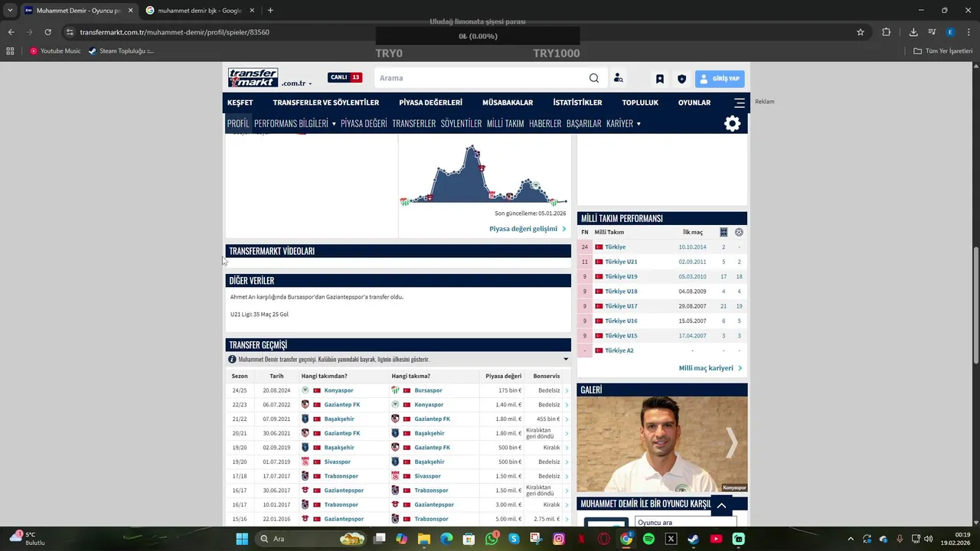Bookmark this page with star icon
Screen dimensions: 980x551
[861, 32]
